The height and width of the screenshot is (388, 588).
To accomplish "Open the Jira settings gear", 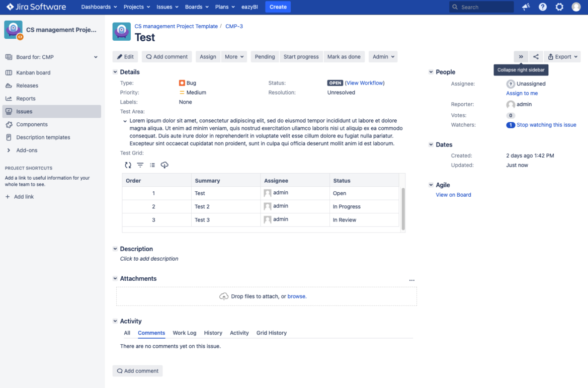I will point(559,7).
